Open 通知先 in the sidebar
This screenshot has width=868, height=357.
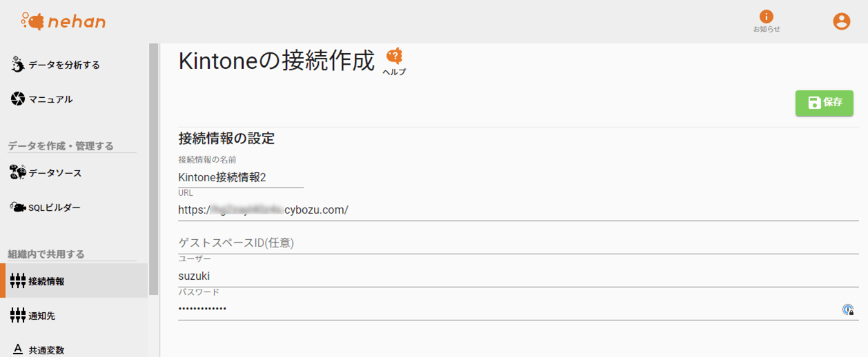point(41,316)
